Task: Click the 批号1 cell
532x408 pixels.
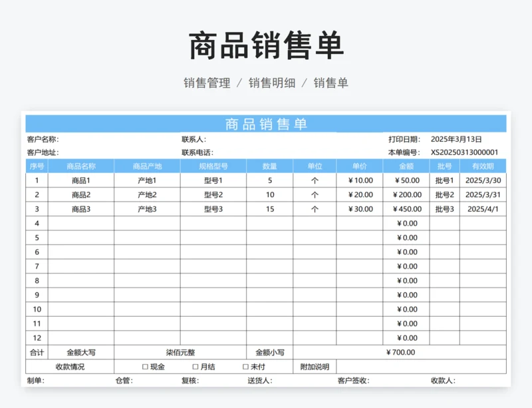Action: [445, 180]
